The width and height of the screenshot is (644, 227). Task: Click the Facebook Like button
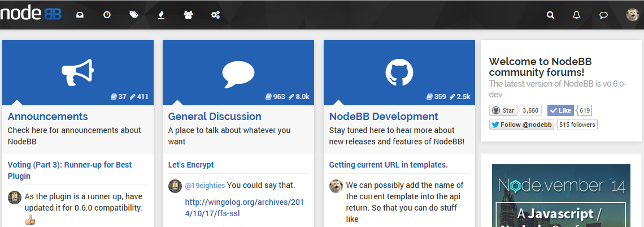tap(560, 110)
